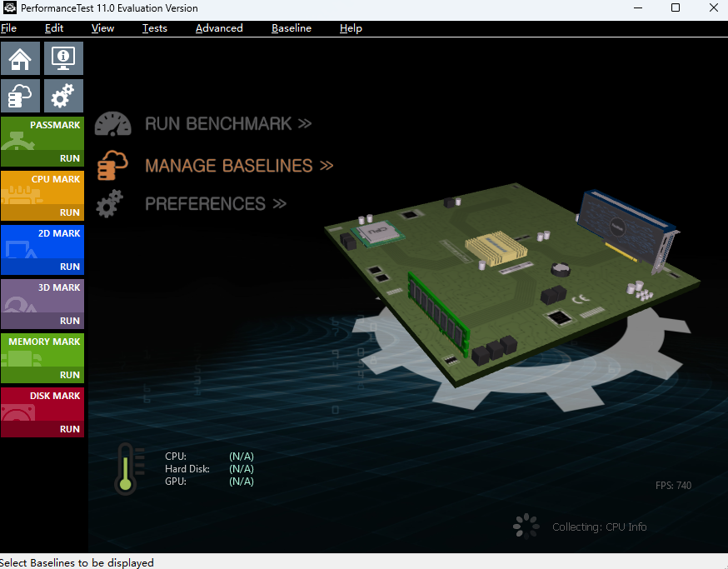Close the PerformanceTest window

click(714, 7)
